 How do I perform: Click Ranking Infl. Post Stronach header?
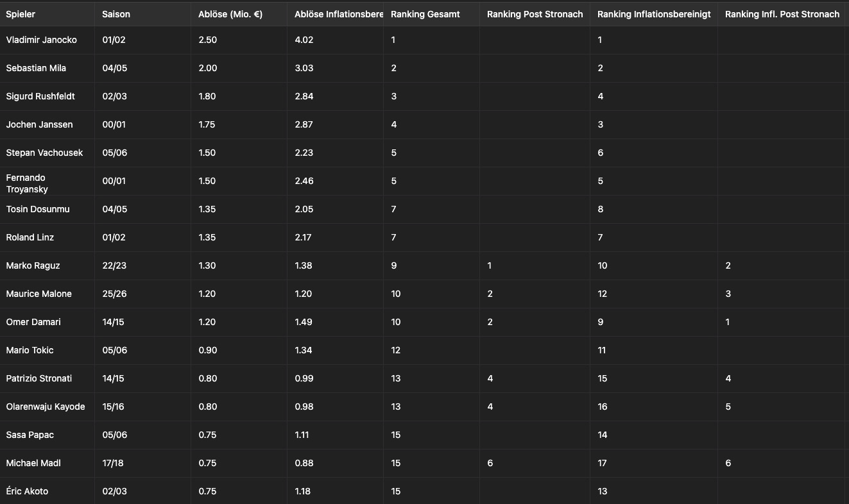coord(782,14)
